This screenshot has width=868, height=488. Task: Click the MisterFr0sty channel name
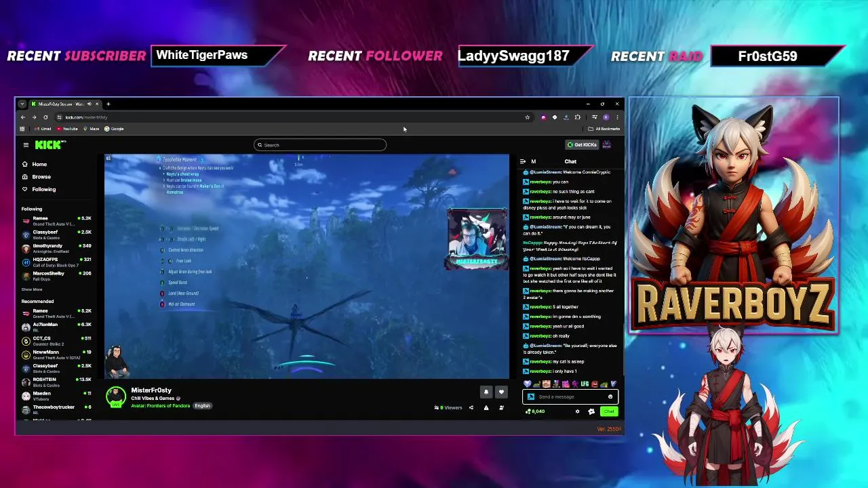(x=151, y=390)
